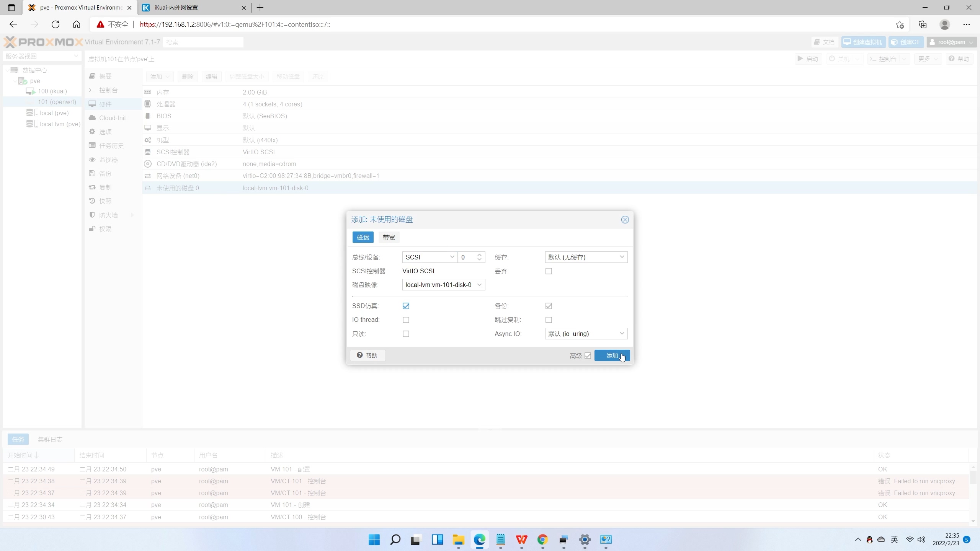Click the browser home icon
The image size is (980, 551).
point(77,24)
